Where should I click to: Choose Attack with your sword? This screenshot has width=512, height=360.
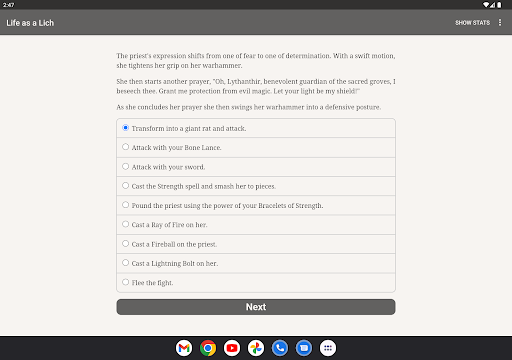(x=256, y=167)
